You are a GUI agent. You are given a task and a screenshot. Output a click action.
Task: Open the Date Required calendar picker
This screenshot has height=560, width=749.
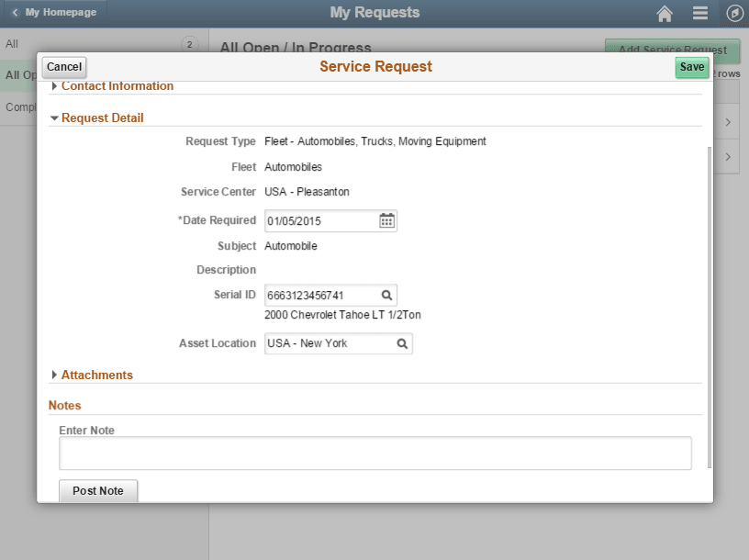point(386,220)
